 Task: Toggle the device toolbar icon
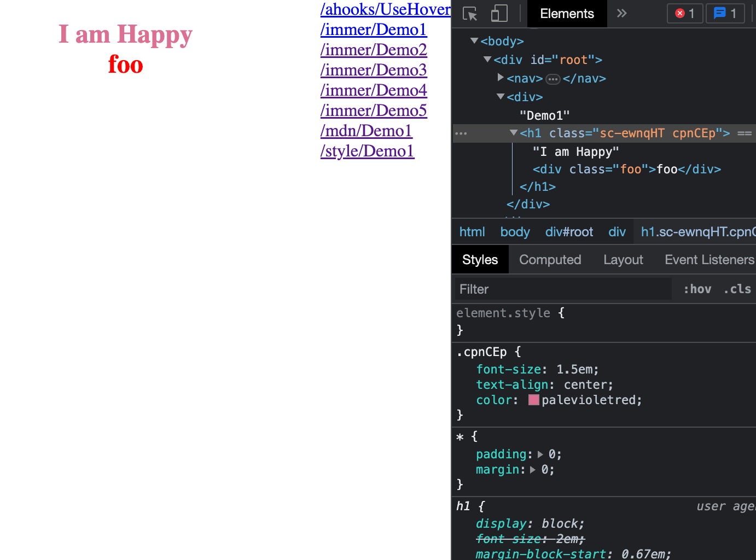coord(499,14)
